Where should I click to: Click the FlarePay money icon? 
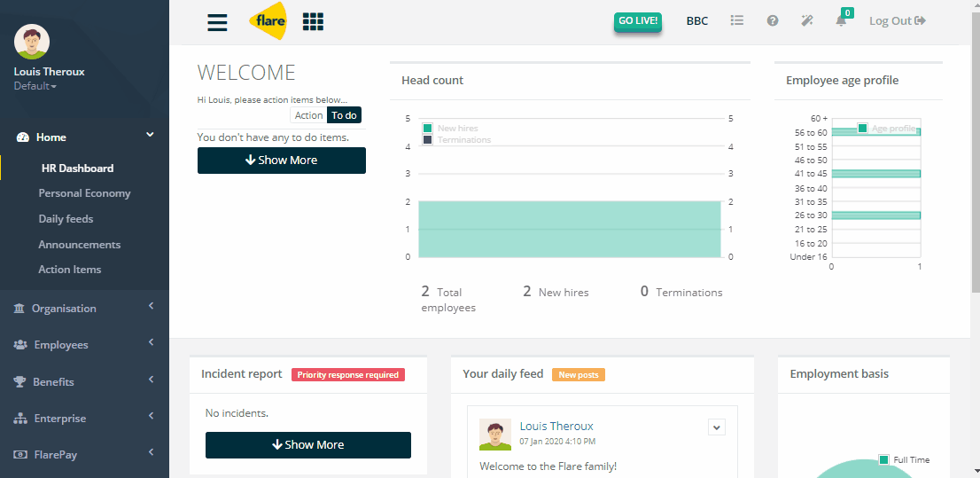click(20, 455)
